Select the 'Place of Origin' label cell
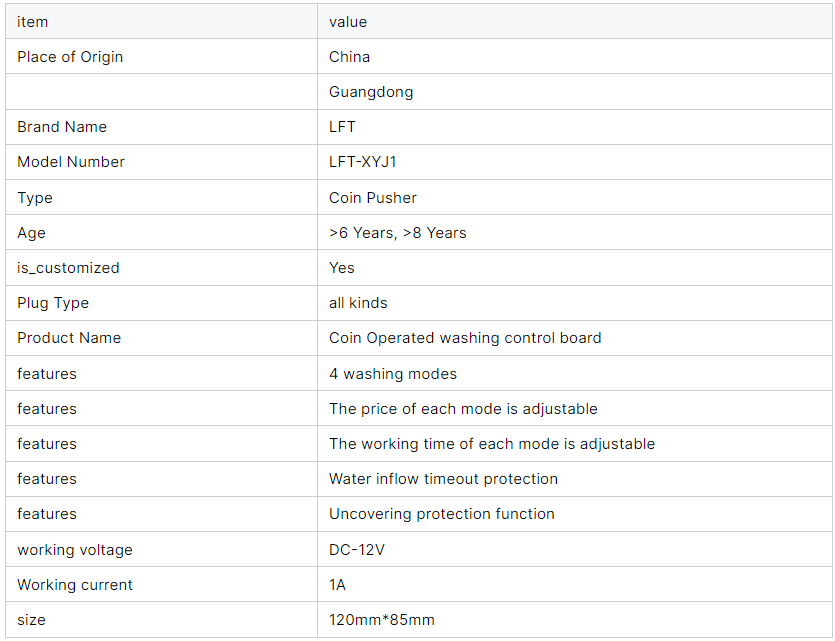The image size is (835, 641). [x=161, y=56]
